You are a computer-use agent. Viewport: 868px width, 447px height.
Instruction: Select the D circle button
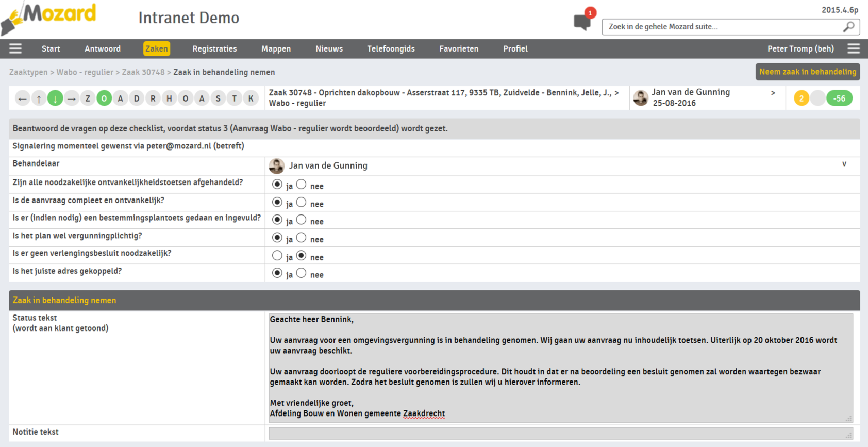tap(137, 98)
